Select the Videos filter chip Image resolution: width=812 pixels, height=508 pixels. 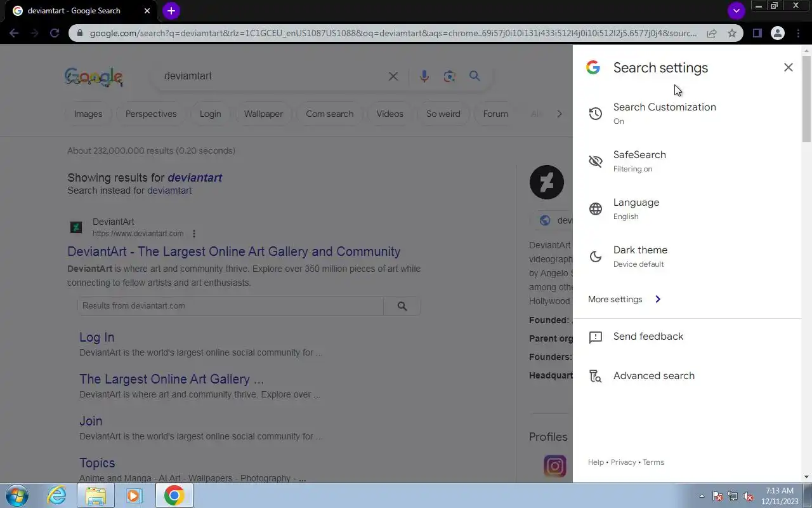tap(390, 114)
